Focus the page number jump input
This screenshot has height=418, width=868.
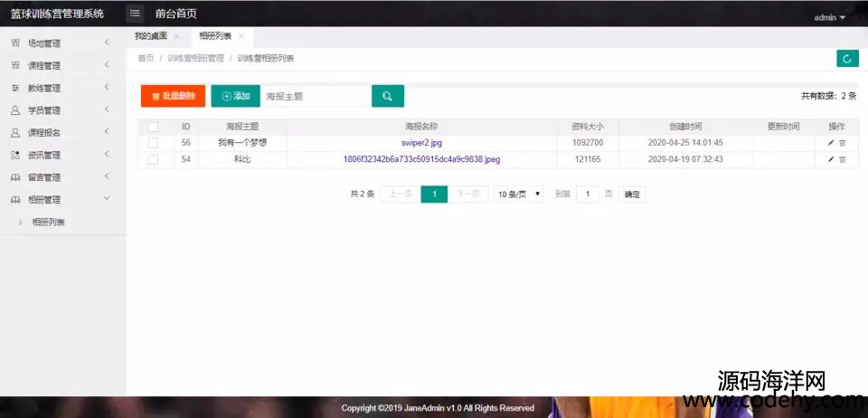click(x=588, y=195)
